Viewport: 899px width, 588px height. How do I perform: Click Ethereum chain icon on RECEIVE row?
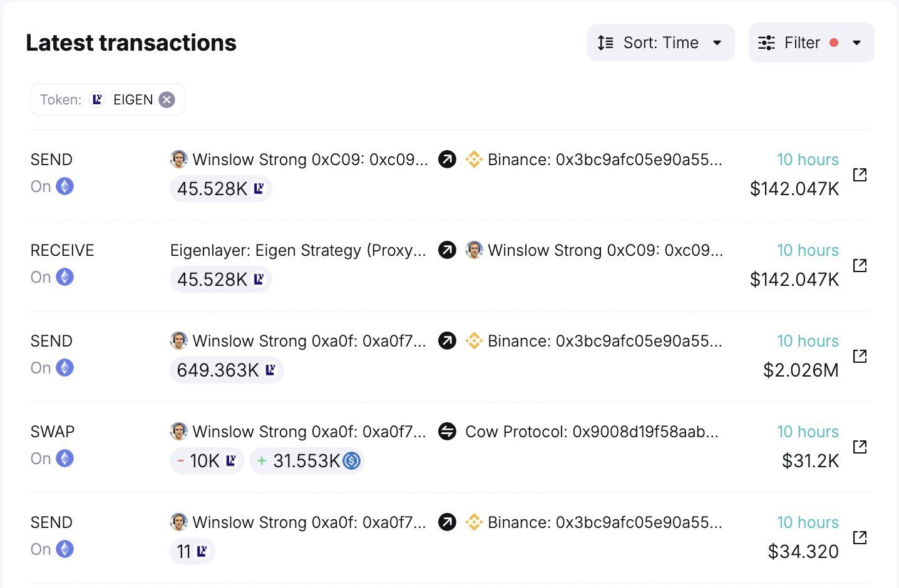[x=65, y=277]
